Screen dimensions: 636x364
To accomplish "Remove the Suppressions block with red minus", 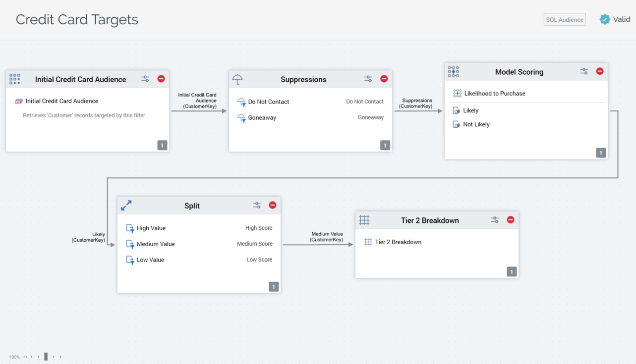I will [x=384, y=79].
